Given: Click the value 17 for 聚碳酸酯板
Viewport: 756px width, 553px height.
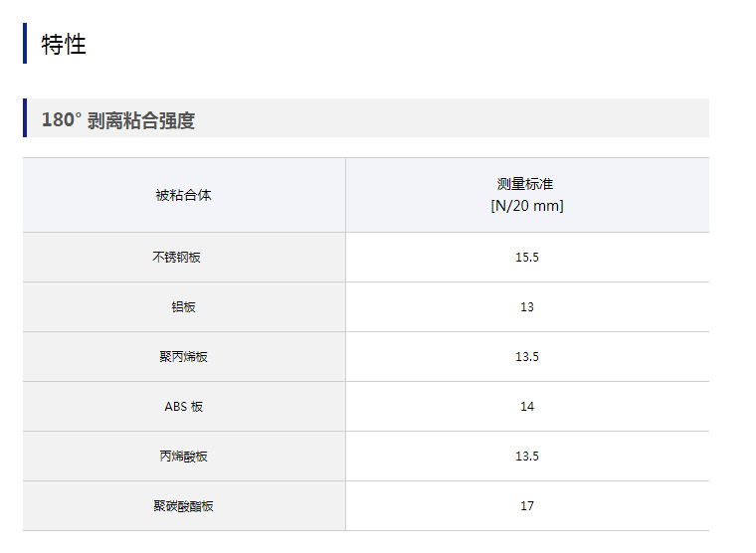Looking at the screenshot, I should click(527, 505).
